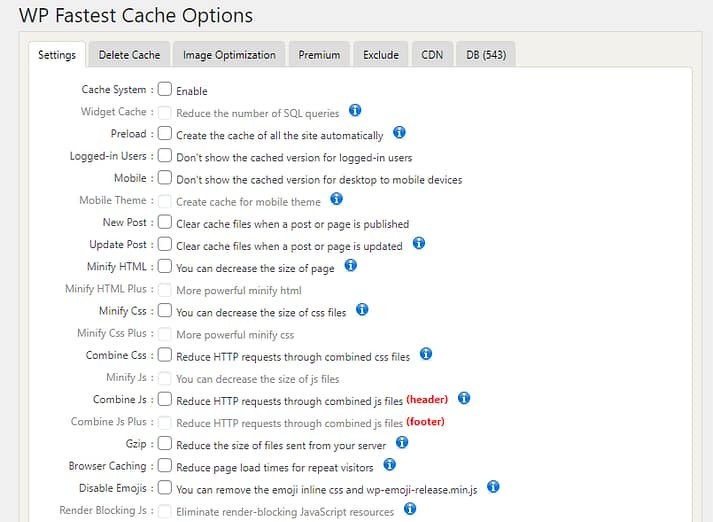Open the Image Optimization tab

[x=229, y=55]
